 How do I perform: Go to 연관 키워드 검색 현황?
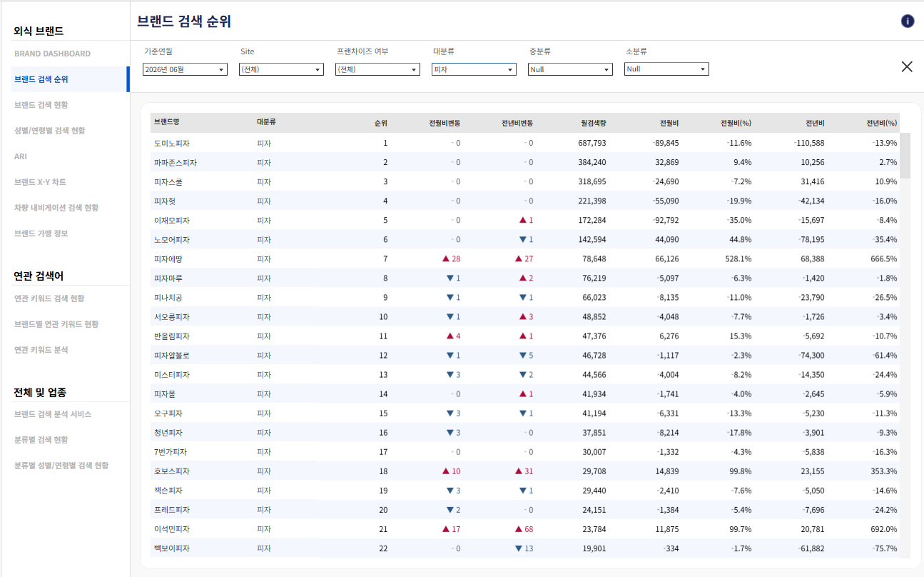[49, 298]
